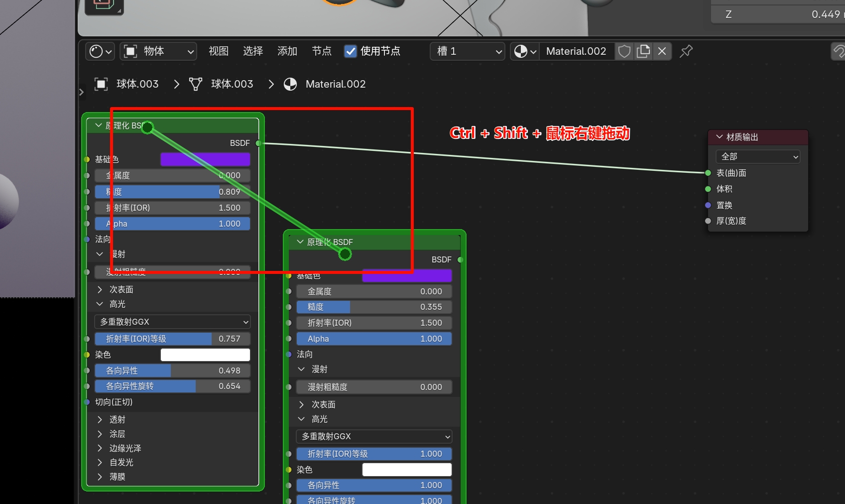
Task: Click the Material.002 name field
Action: [x=576, y=51]
